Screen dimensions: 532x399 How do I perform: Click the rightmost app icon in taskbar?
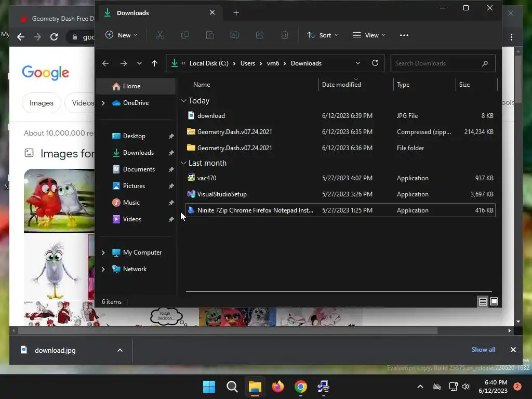[323, 387]
